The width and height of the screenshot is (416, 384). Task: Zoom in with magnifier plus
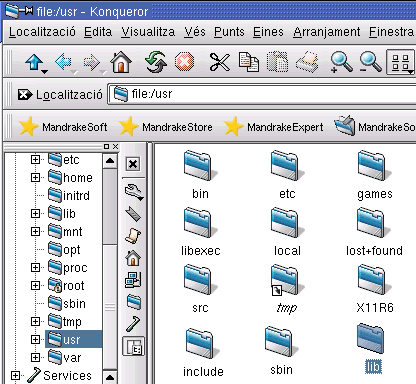tap(341, 62)
